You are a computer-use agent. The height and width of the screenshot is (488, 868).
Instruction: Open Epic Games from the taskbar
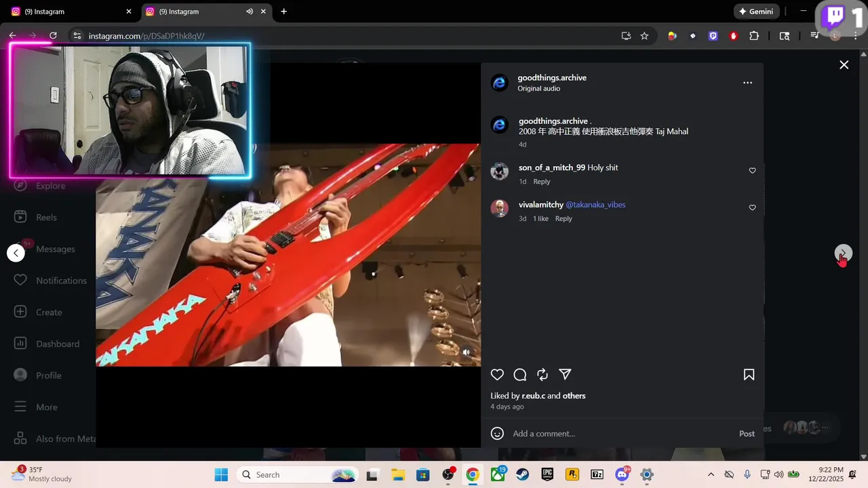(x=547, y=474)
